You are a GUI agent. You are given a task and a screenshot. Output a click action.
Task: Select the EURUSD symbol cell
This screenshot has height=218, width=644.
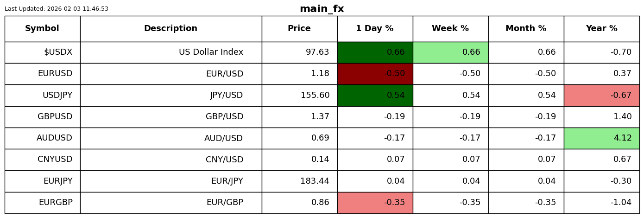click(x=42, y=74)
